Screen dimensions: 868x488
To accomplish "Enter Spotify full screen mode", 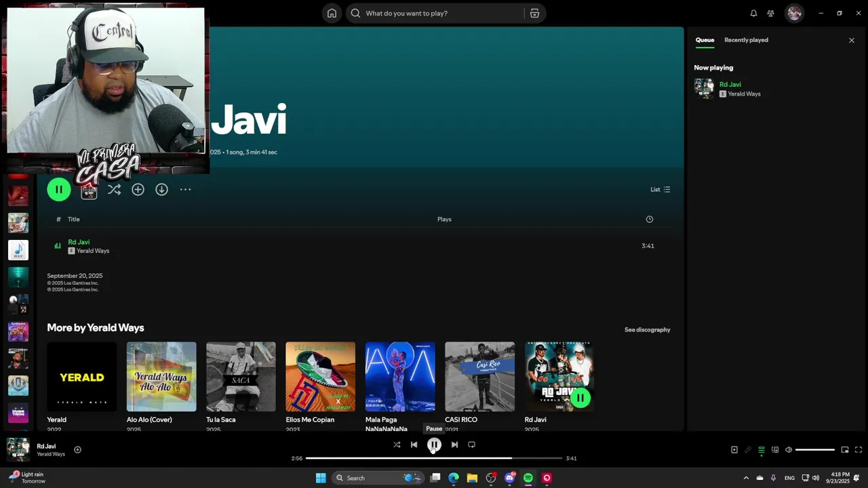I will [858, 449].
